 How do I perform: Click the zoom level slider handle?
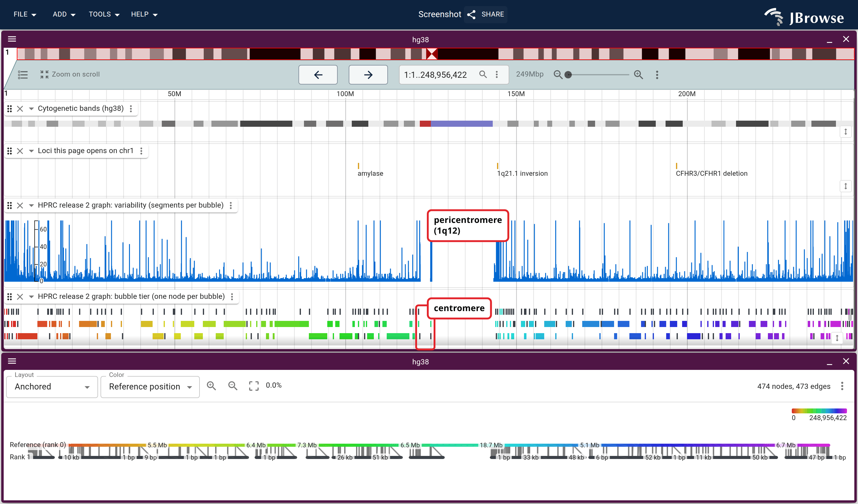click(568, 74)
